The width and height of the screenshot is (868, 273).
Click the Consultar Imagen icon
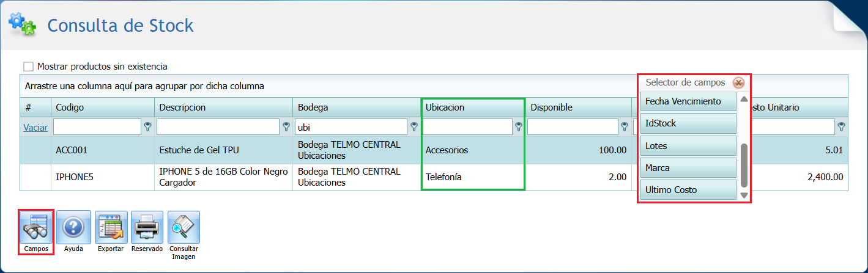tap(184, 227)
